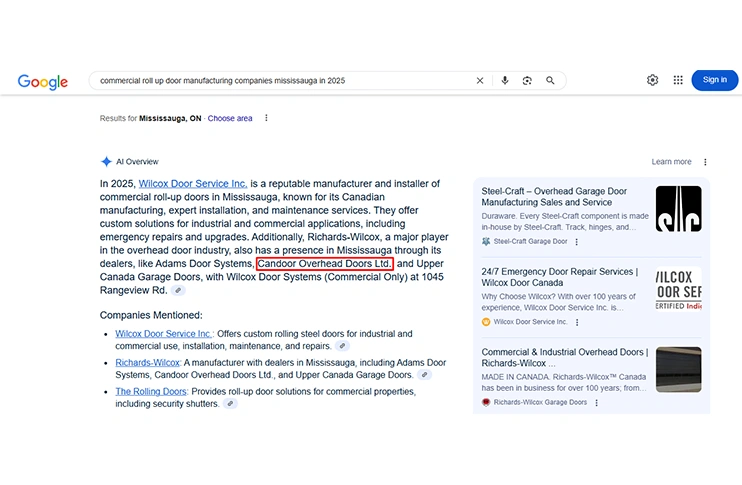Click into the Google search field
Screen dimensions: 742x485
point(280,81)
